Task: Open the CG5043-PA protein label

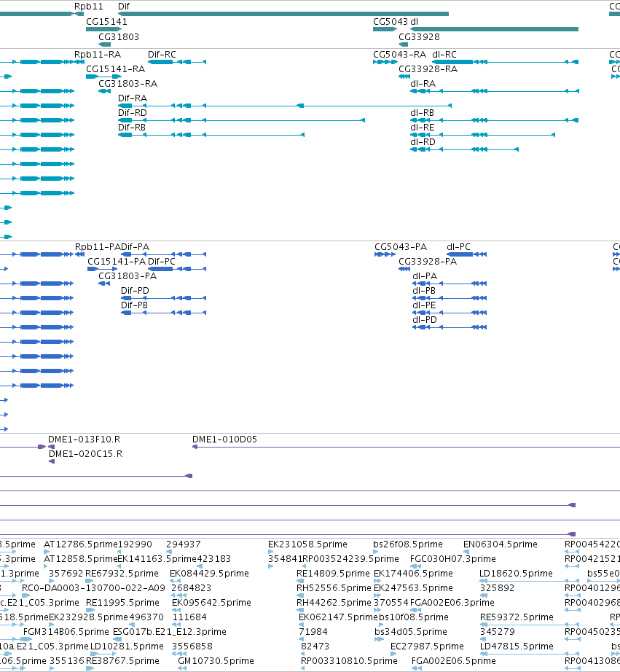Action: [x=401, y=247]
